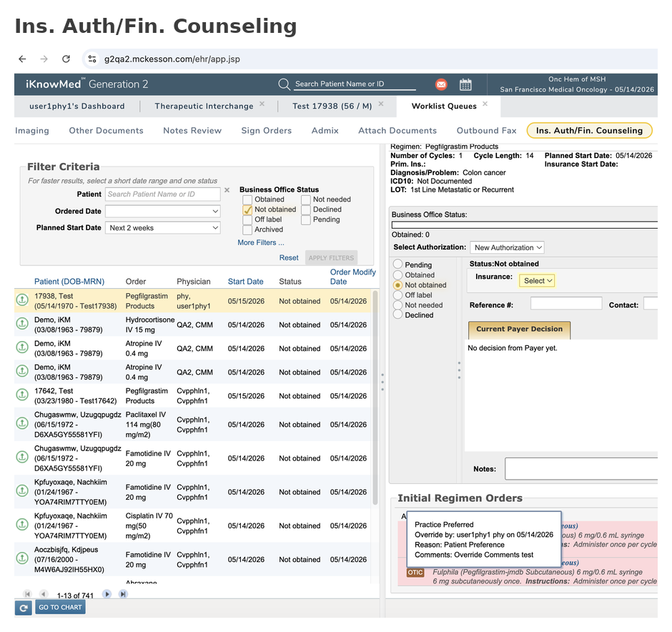Image resolution: width=672 pixels, height=632 pixels.
Task: Check the Obtained status filter checkbox
Action: 247,199
